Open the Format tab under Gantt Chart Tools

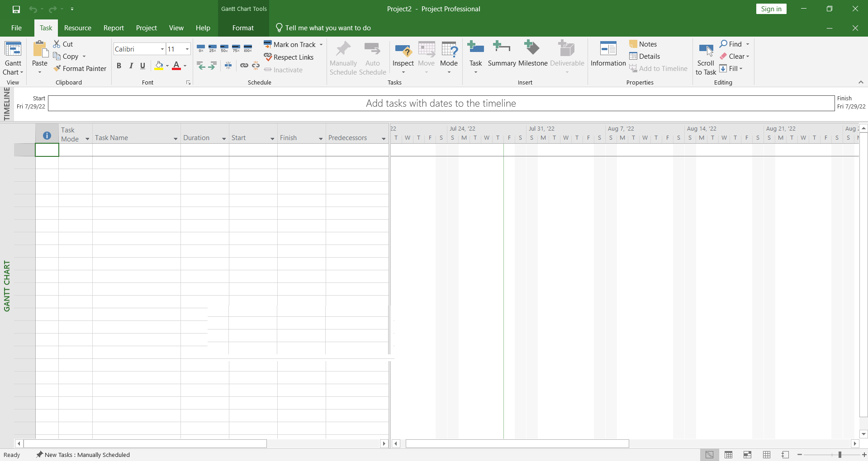pyautogui.click(x=243, y=28)
